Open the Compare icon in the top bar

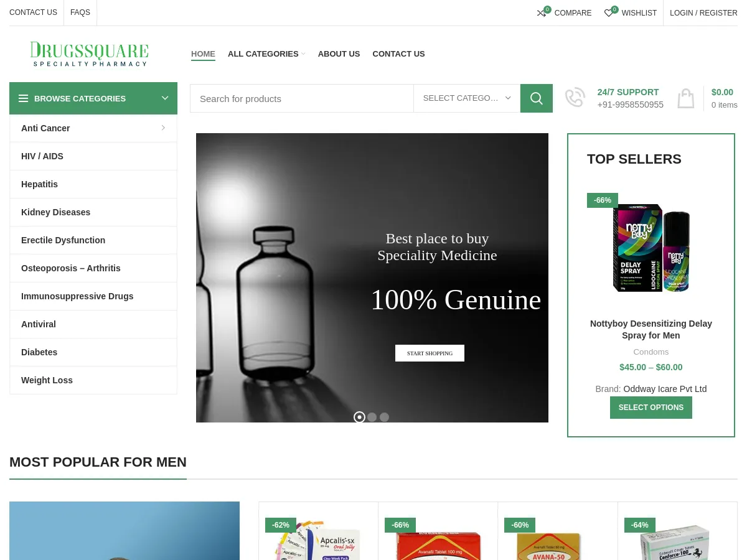point(542,12)
